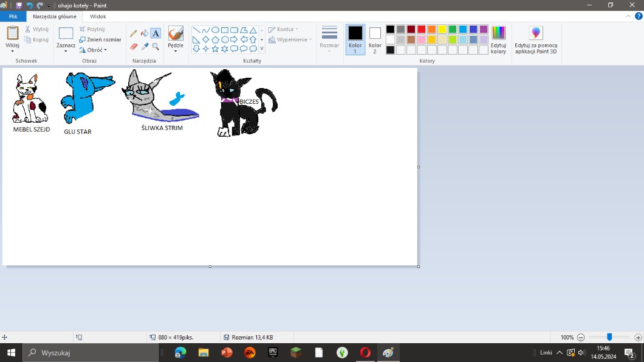The image size is (644, 362).
Task: Switch active color to Kolor 2
Action: click(375, 39)
